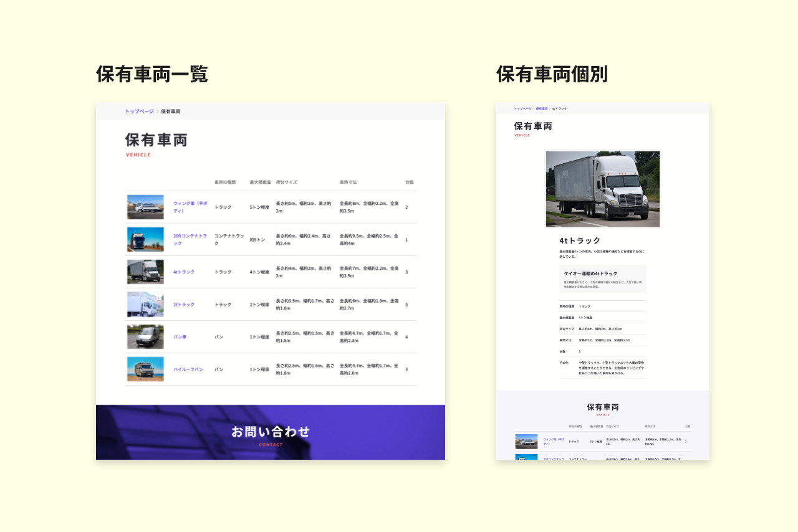Click the 車両寸法 spec row in detail page
Screen dimensions: 798x532
pos(602,340)
